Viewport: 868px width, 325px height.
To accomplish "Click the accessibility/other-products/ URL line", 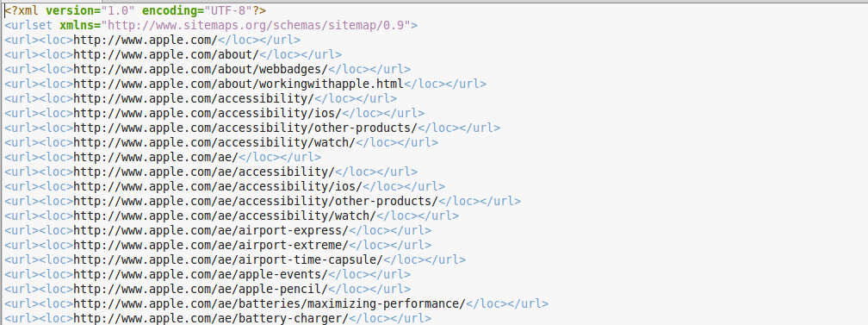I will [252, 128].
